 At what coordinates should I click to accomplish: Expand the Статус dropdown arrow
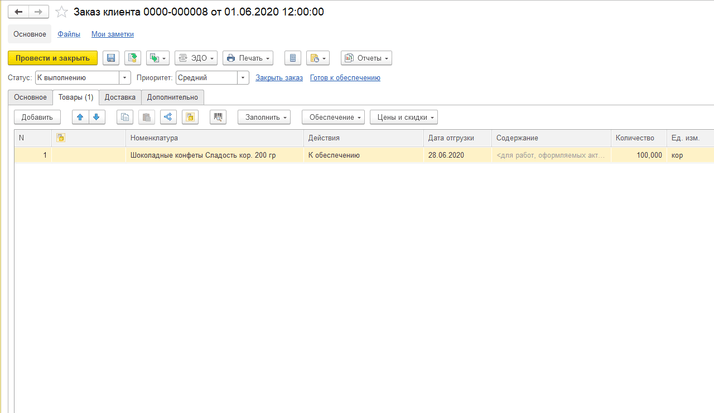point(125,77)
